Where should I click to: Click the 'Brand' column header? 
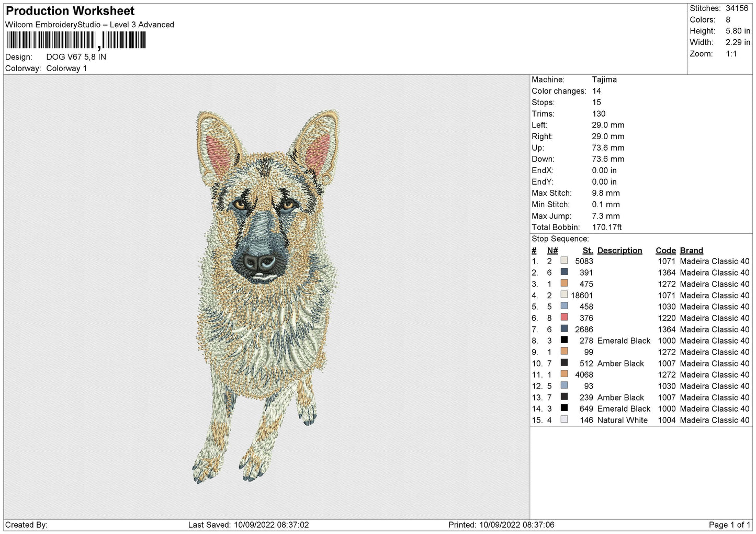[691, 251]
